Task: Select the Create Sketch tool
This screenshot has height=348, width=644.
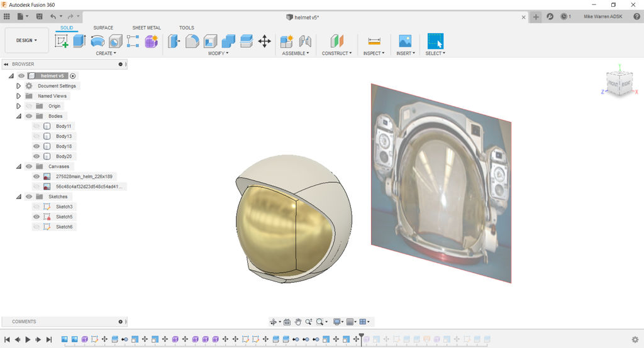Action: pyautogui.click(x=61, y=41)
